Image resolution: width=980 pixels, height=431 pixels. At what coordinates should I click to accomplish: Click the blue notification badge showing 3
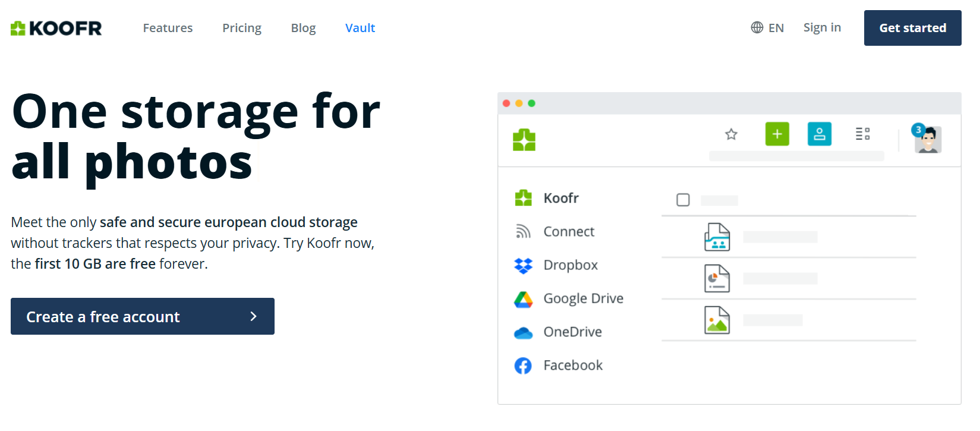(x=918, y=130)
